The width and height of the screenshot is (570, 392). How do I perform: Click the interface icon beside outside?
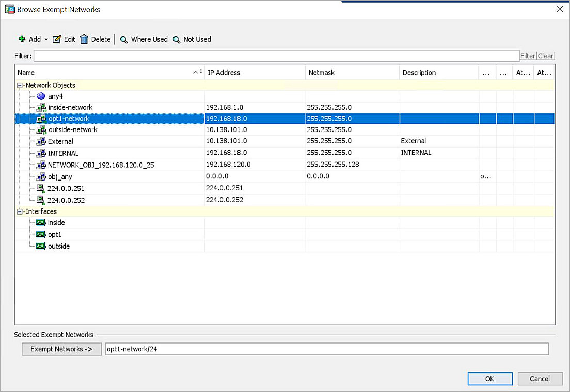pos(41,246)
